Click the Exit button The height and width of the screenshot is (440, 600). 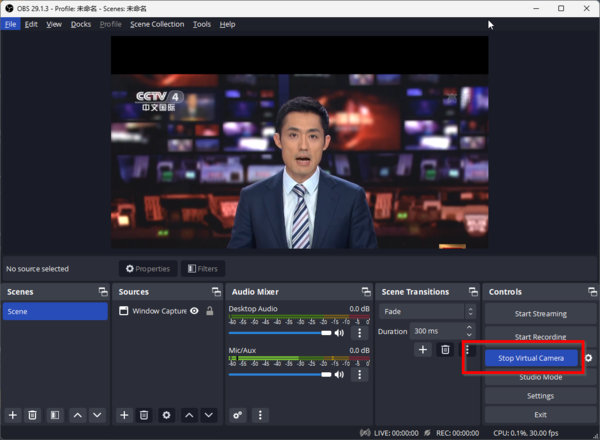tap(540, 415)
